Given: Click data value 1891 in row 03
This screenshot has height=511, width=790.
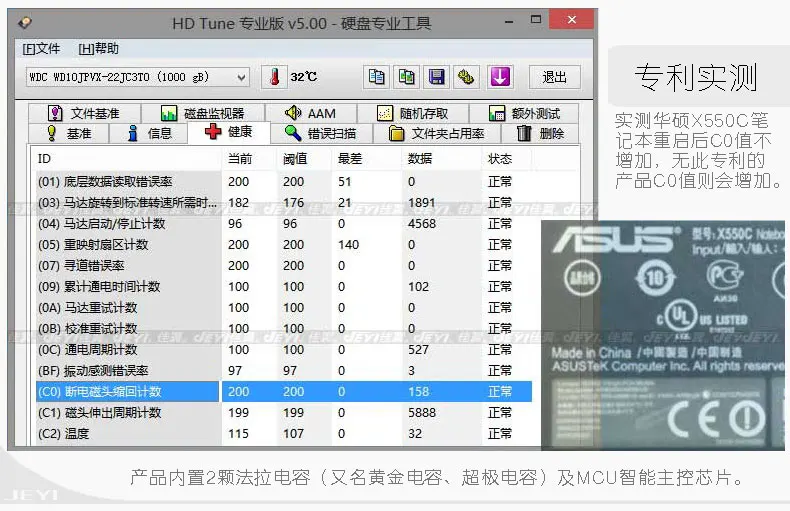Looking at the screenshot, I should click(x=421, y=203).
